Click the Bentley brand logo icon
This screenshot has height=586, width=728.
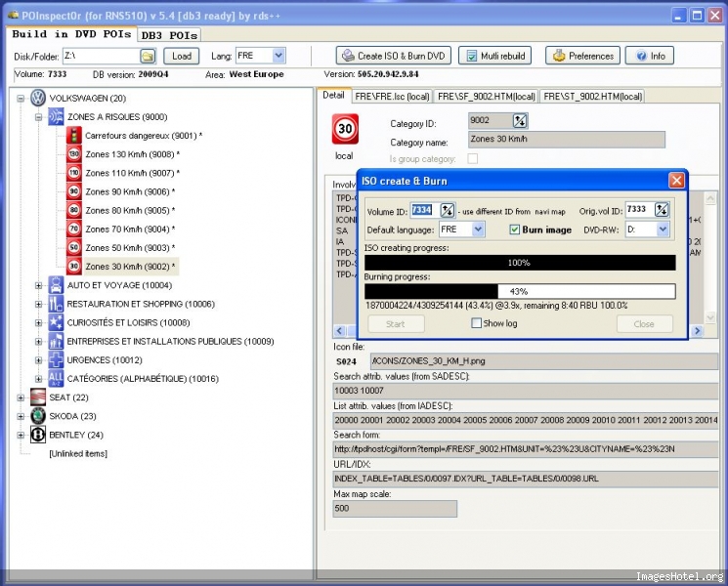pos(38,435)
